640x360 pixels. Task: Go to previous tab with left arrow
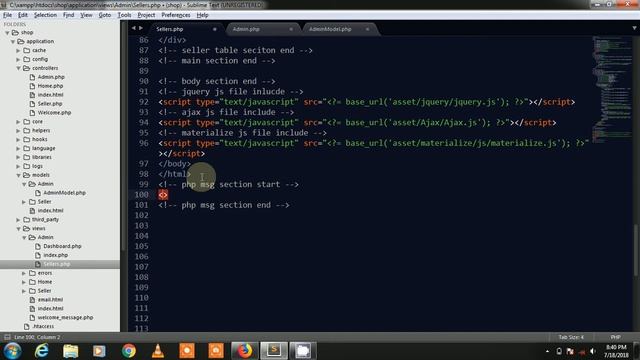[133, 28]
